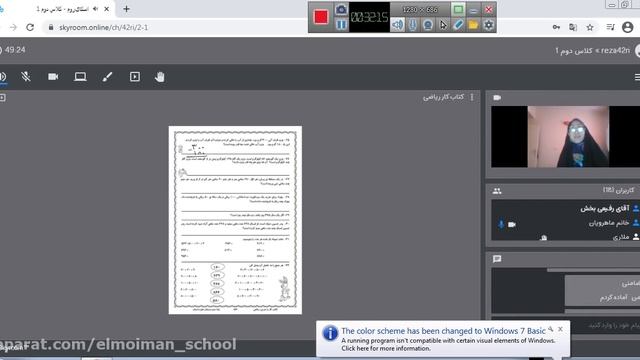
Task: Toggle recorder mouse cursor capture icon
Action: point(443,25)
